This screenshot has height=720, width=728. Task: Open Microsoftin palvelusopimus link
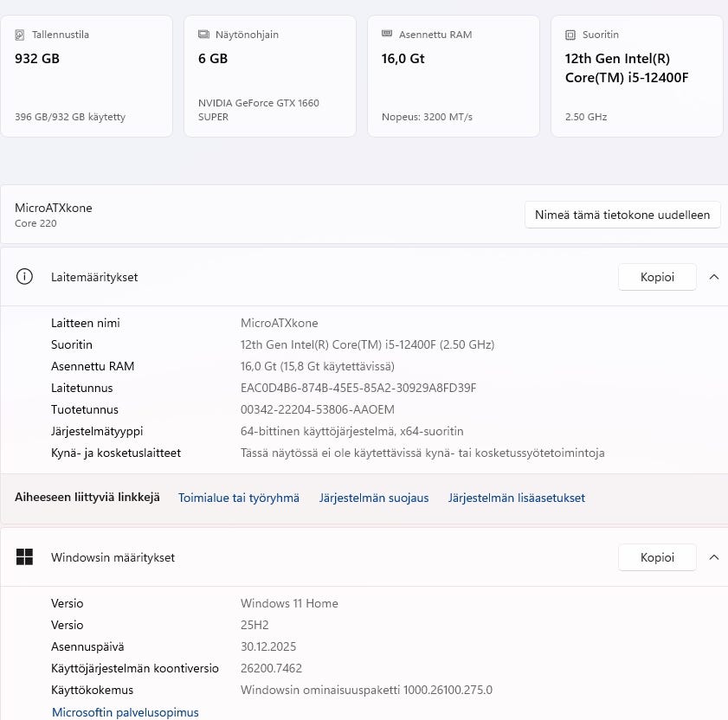126,712
